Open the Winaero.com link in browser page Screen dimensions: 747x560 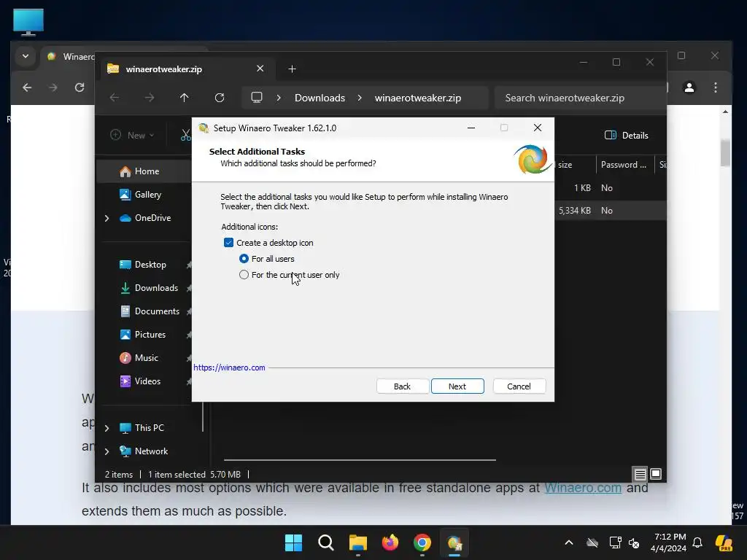583,488
